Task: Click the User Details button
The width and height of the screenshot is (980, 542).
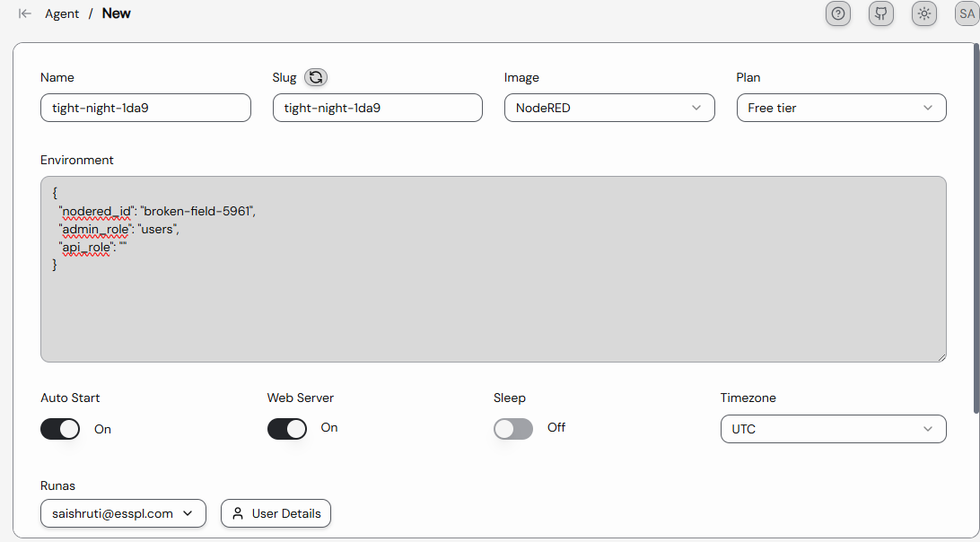Action: pos(276,513)
